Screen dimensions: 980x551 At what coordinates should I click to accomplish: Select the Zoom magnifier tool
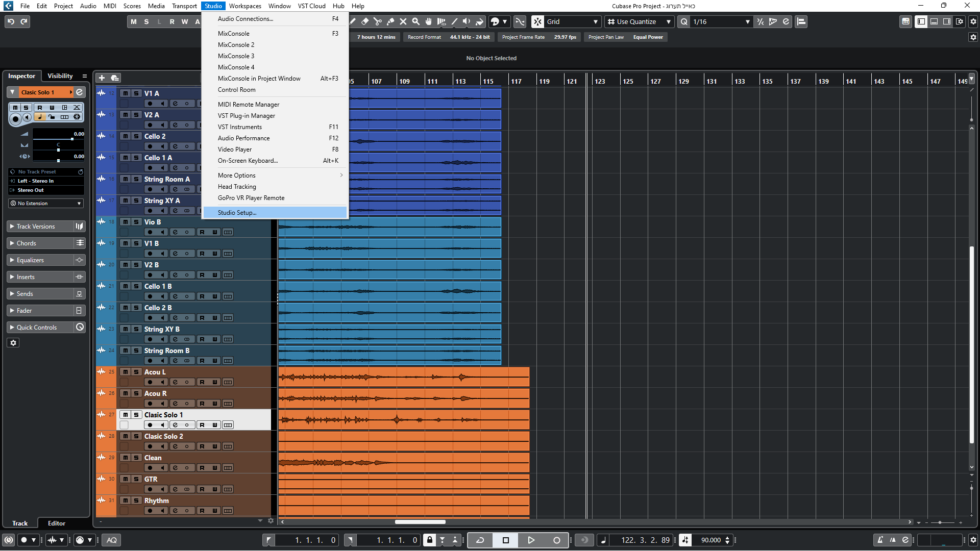click(x=416, y=21)
